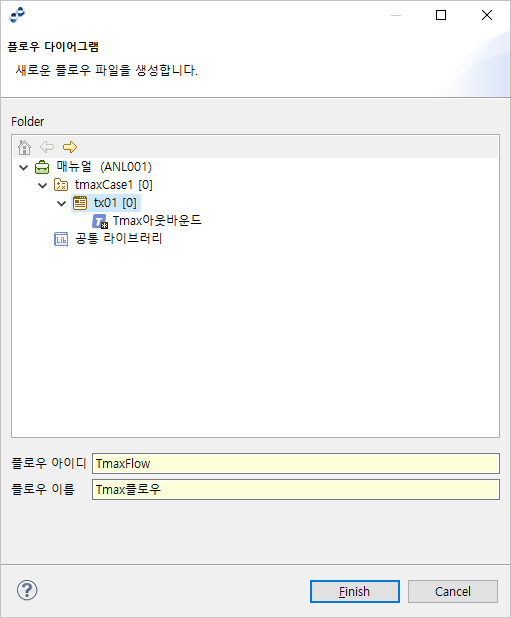Click the 매뉴얼 project briefcase icon
The height and width of the screenshot is (618, 511).
pos(42,167)
